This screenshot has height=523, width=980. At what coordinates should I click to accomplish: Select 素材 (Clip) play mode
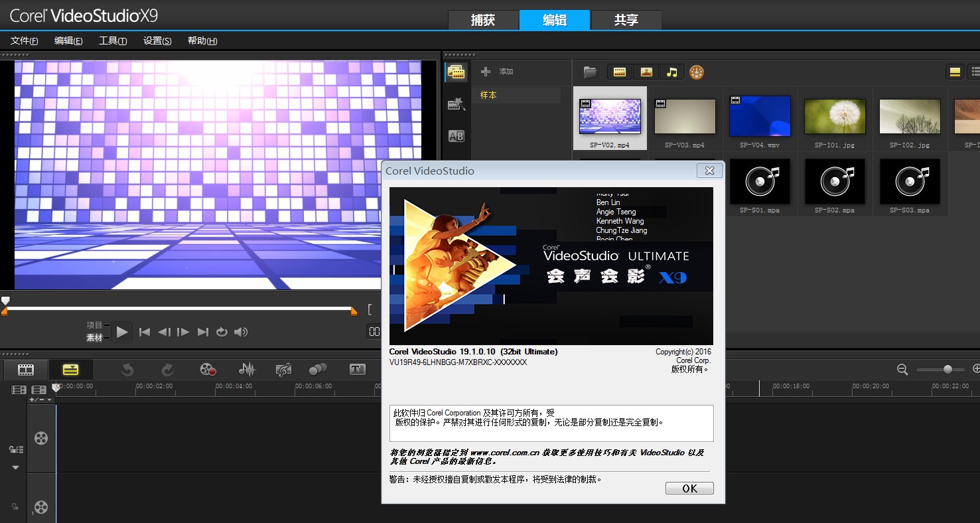[x=94, y=338]
